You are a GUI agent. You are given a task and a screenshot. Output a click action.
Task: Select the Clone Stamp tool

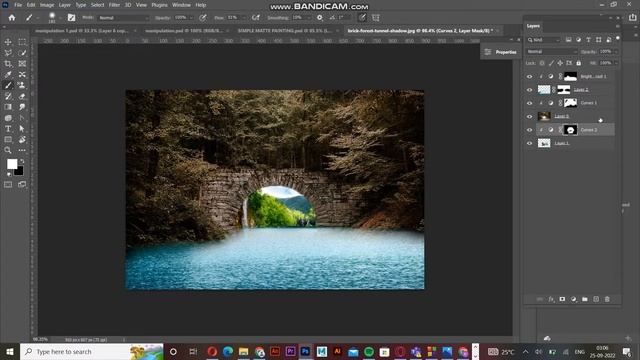pos(22,85)
